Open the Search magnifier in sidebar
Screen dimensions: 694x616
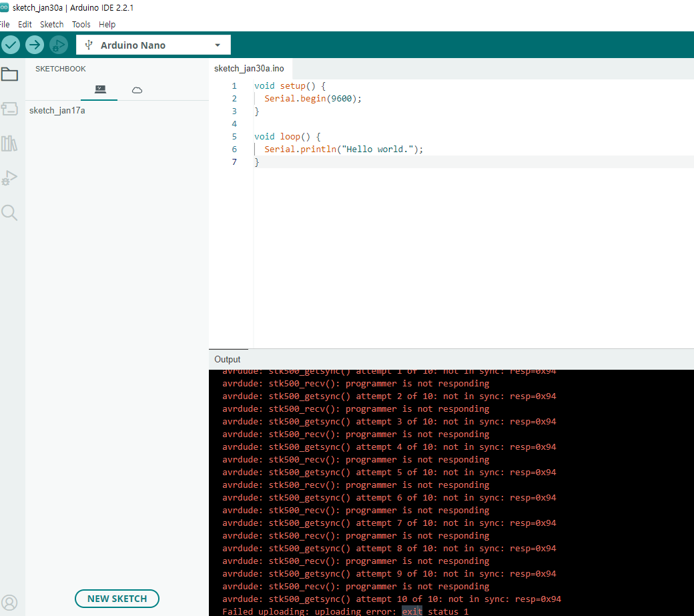(10, 213)
